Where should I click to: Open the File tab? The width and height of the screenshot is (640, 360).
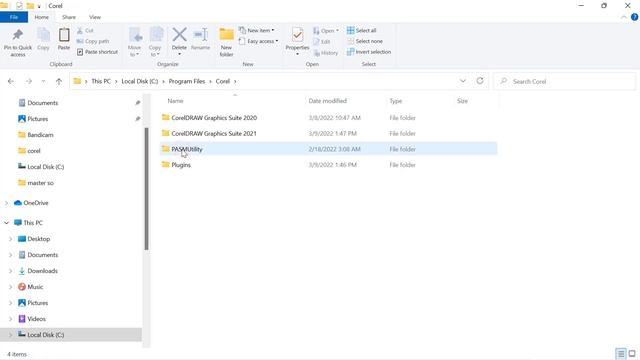14,17
